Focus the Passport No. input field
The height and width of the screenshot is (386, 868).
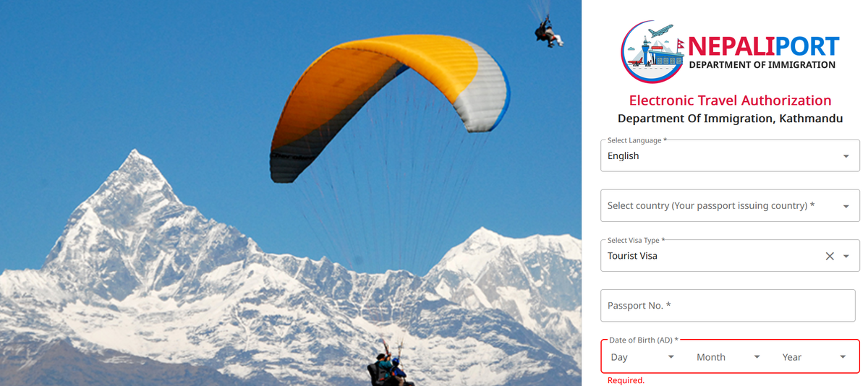728,306
